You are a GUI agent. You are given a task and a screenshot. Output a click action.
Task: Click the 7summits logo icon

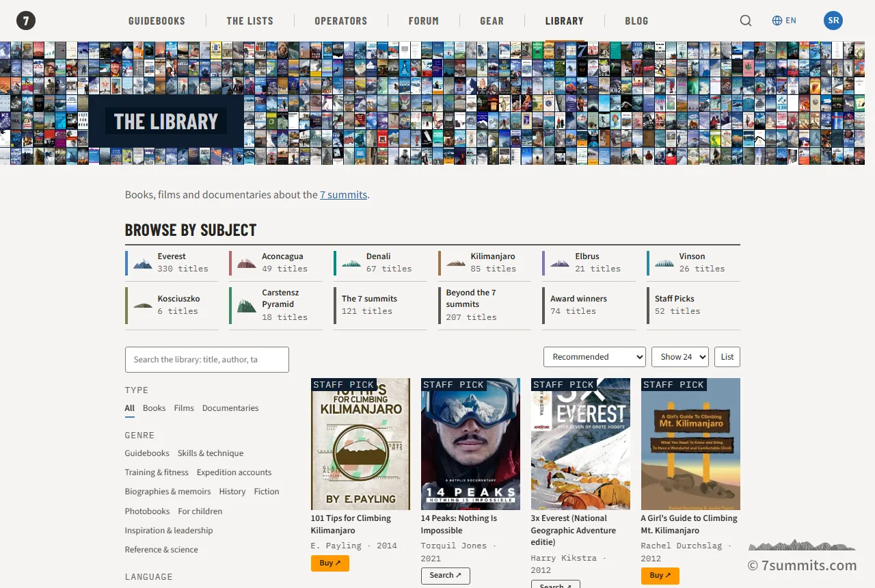click(26, 21)
